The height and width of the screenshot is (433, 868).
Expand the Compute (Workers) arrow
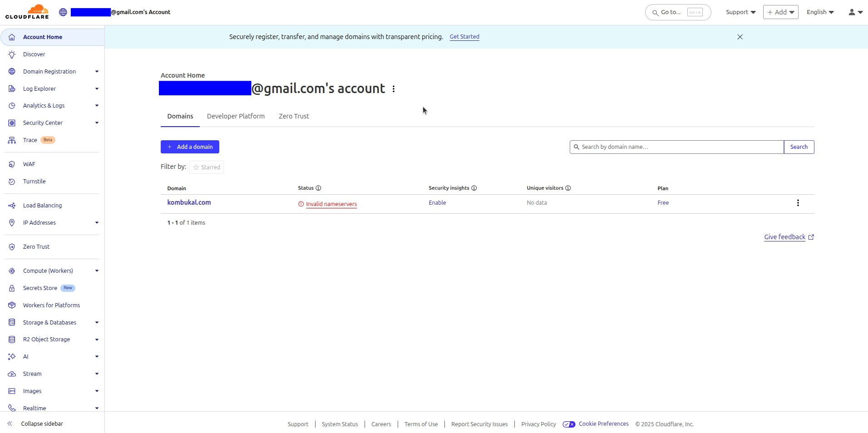pos(97,271)
